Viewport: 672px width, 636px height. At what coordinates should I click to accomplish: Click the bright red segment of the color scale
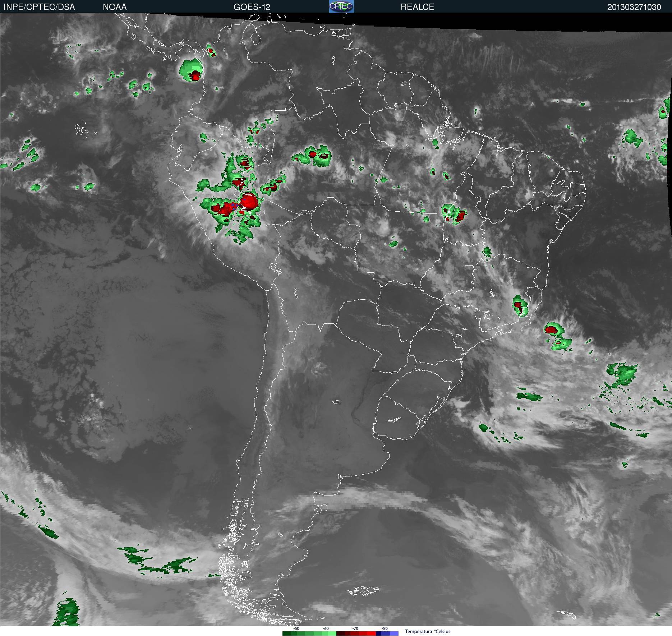[x=372, y=633]
